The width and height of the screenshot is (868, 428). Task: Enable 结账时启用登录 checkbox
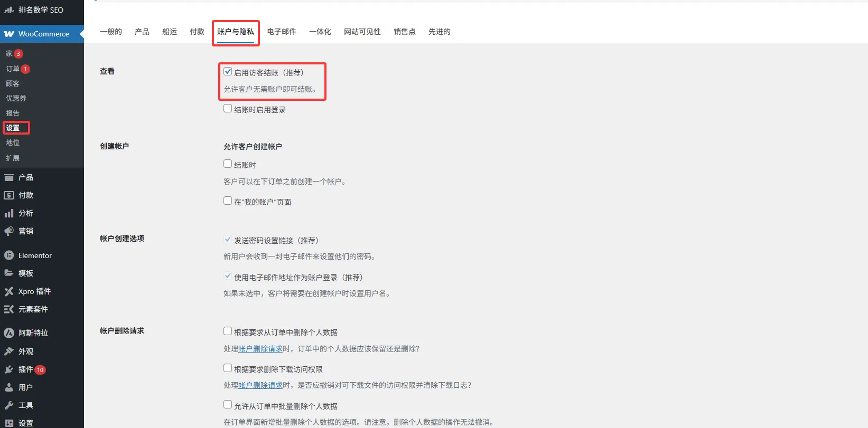228,109
